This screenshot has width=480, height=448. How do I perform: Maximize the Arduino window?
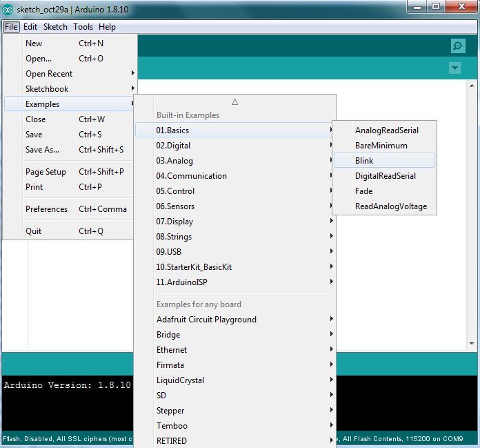pyautogui.click(x=436, y=7)
